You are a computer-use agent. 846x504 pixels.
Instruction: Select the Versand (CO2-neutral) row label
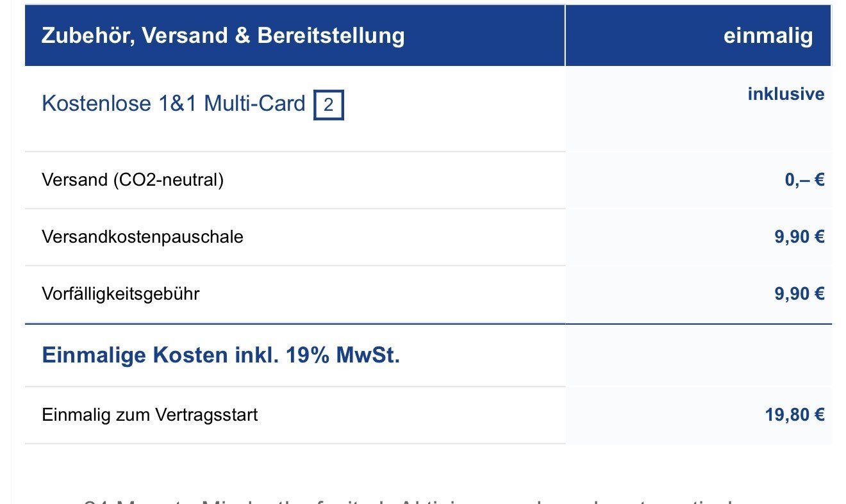(x=133, y=180)
